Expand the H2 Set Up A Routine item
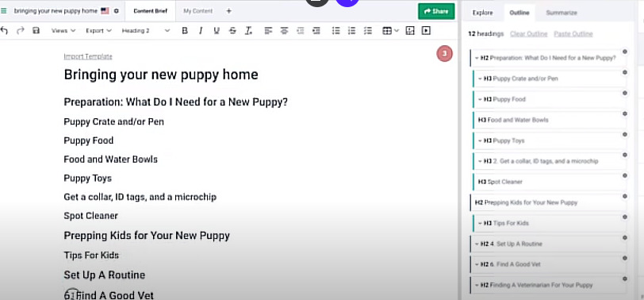644x300 pixels. tap(477, 244)
